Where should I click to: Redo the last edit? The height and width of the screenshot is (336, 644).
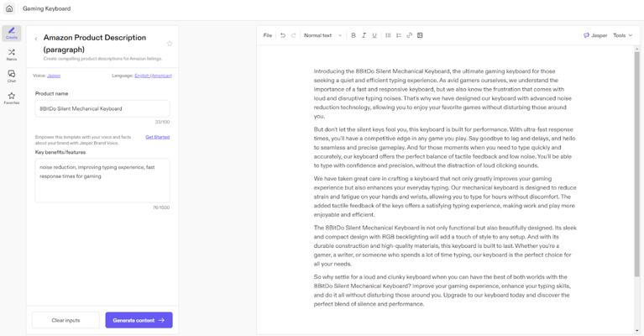(293, 35)
